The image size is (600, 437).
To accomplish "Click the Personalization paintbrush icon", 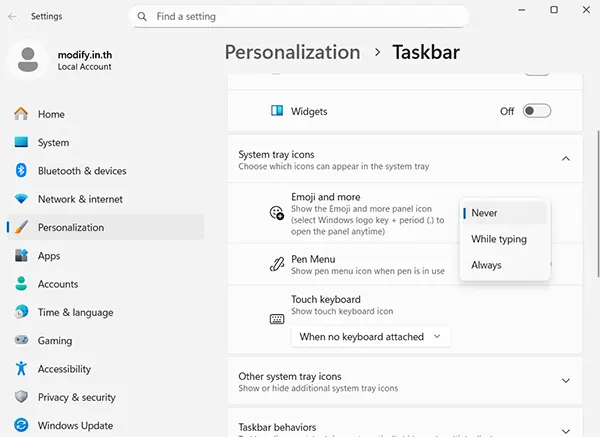I will (21, 227).
